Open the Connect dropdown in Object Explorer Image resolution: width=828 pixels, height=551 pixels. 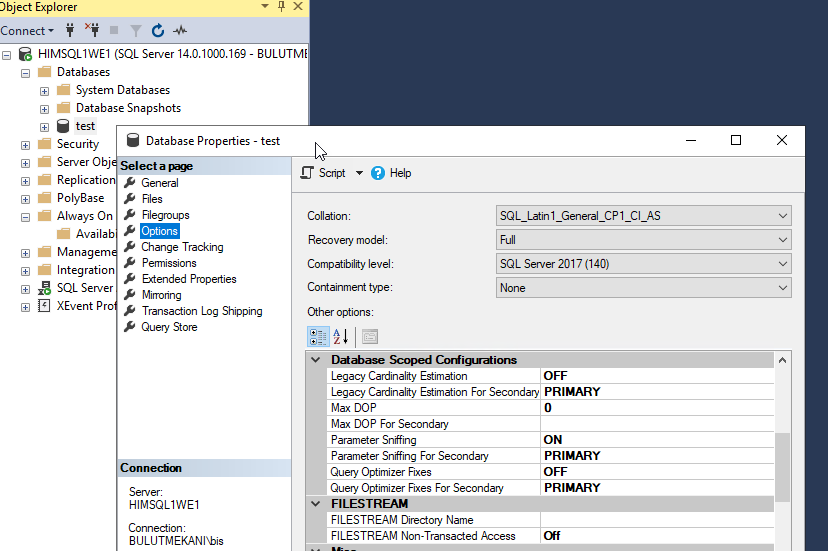[27, 31]
